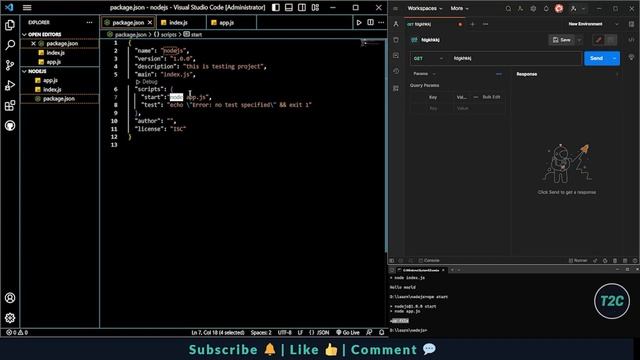The image size is (640, 360).
Task: Open Customize Layout icon in title bar
Action: point(315,7)
